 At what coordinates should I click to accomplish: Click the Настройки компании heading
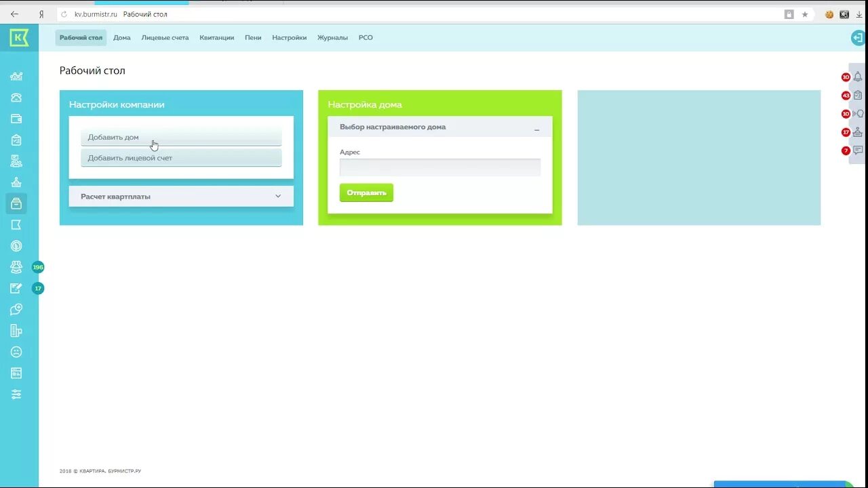[x=117, y=104]
